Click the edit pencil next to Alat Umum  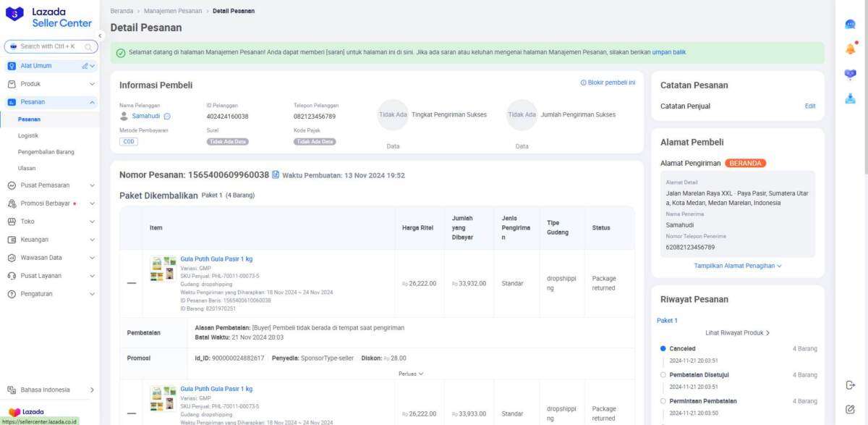85,66
